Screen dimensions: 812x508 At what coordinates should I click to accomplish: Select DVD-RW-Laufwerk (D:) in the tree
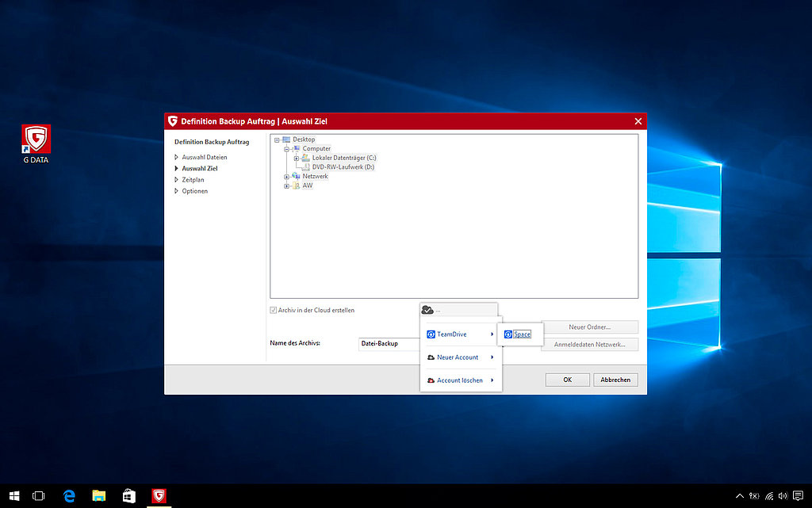pyautogui.click(x=343, y=167)
